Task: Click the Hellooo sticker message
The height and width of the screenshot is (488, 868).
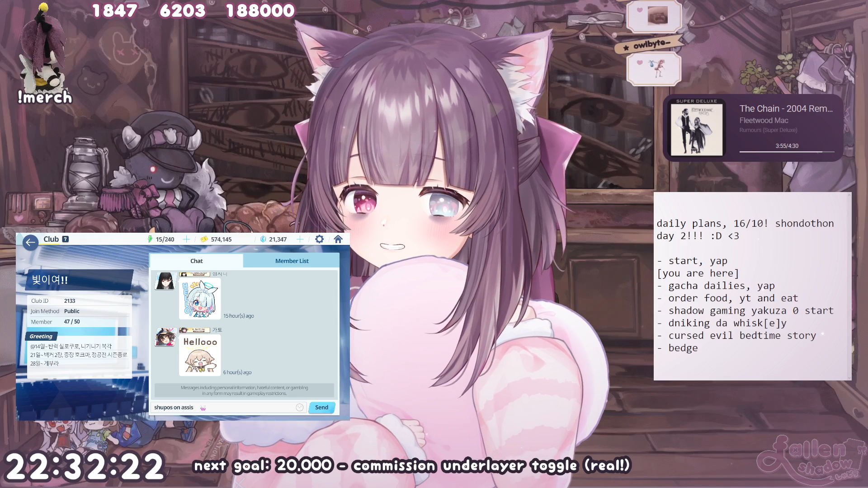Action: (x=200, y=355)
